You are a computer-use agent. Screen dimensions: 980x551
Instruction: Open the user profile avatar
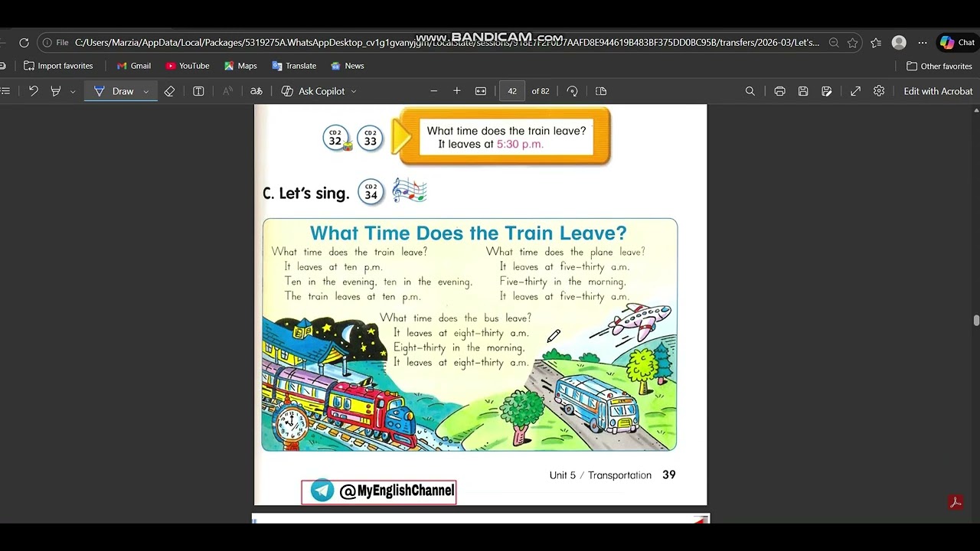click(x=899, y=43)
